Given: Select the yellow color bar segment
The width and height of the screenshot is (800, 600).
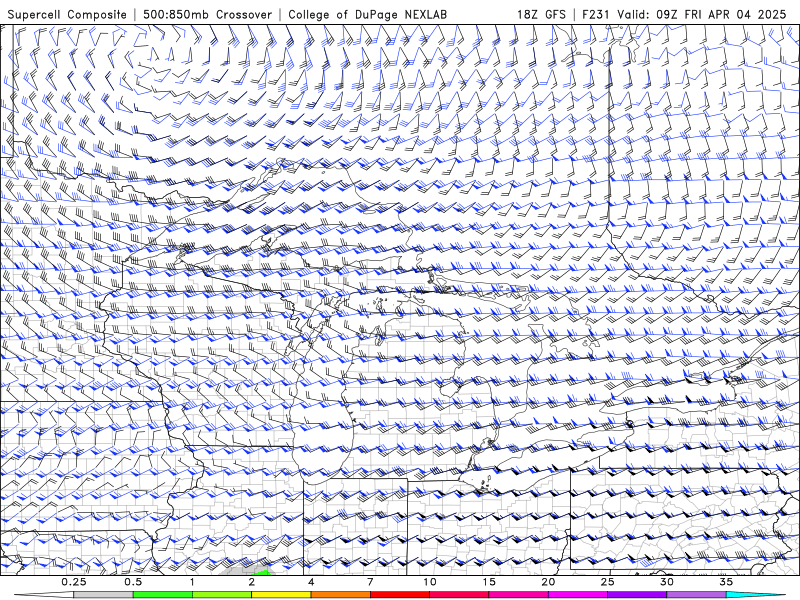Looking at the screenshot, I should [281, 595].
